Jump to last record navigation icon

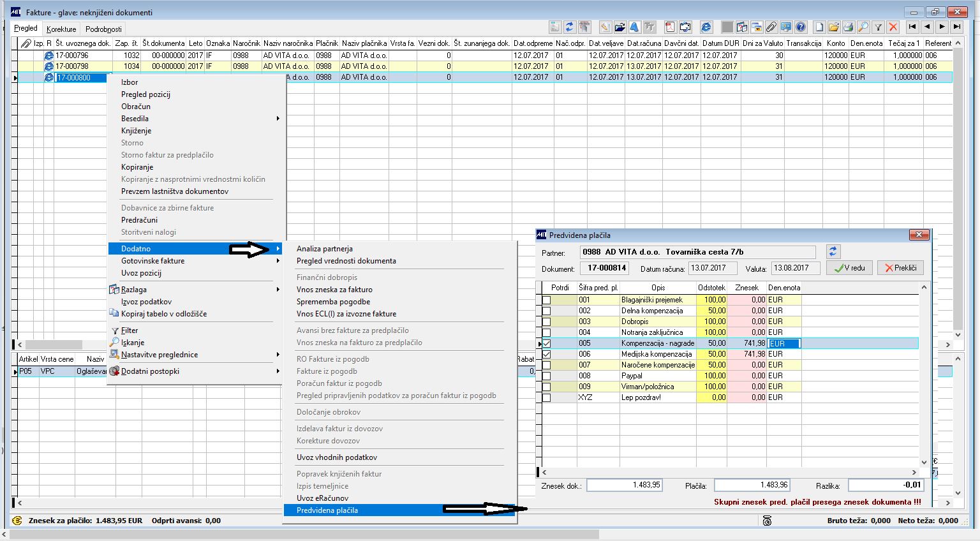956,27
